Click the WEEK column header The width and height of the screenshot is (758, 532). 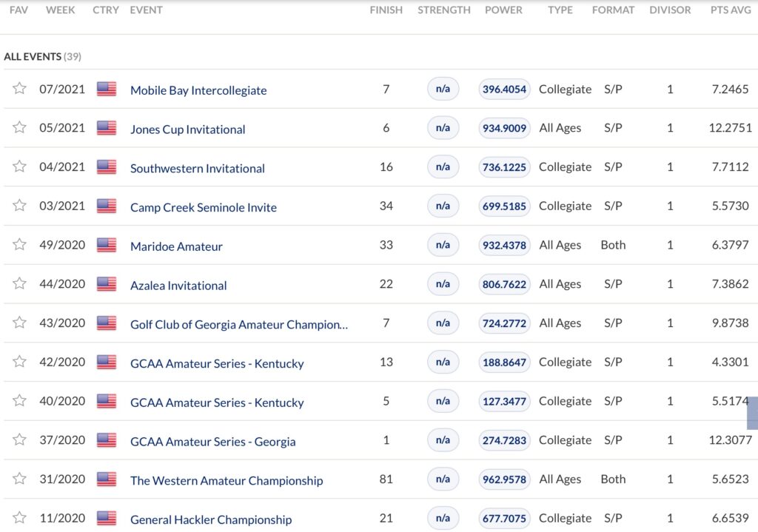(x=60, y=10)
